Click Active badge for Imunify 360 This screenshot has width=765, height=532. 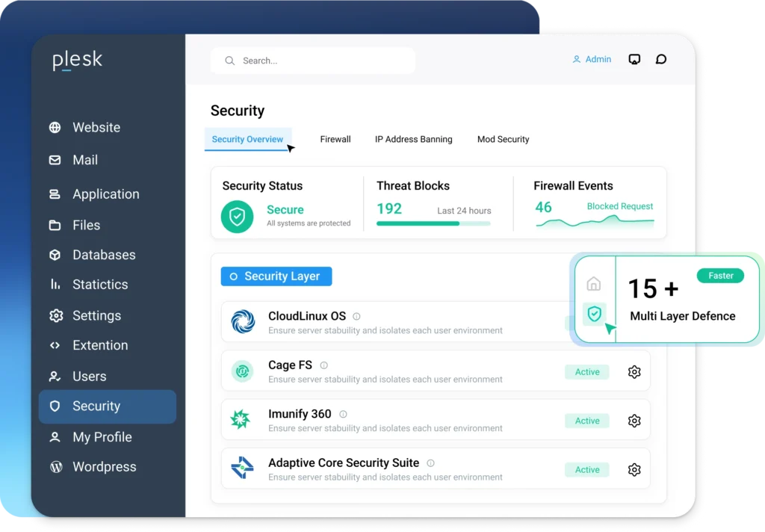(x=587, y=421)
